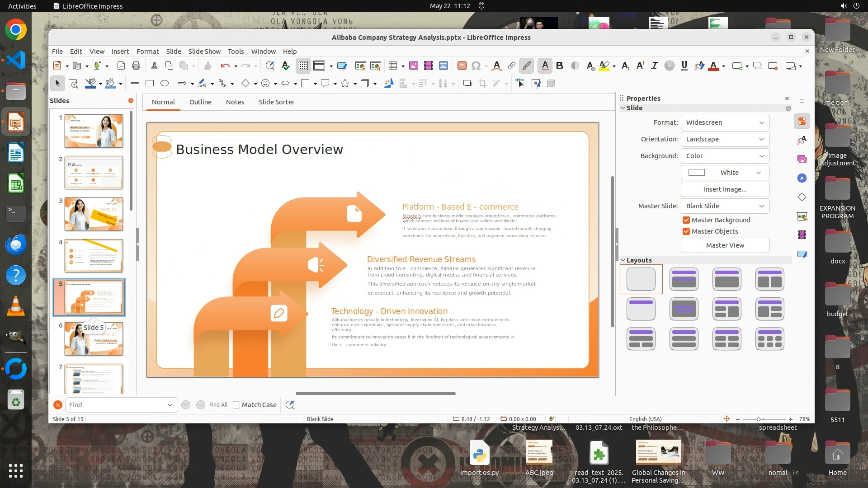
Task: Click the Bold formatting icon
Action: click(560, 66)
